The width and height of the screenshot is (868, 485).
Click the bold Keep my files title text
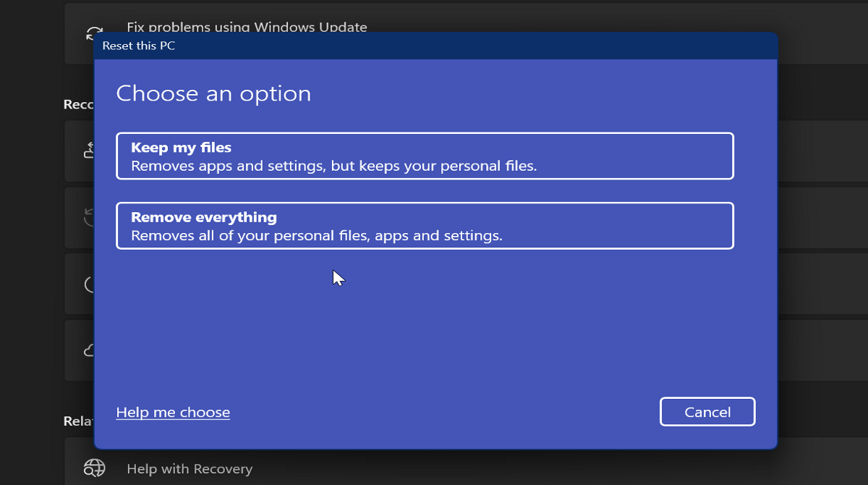coord(181,148)
